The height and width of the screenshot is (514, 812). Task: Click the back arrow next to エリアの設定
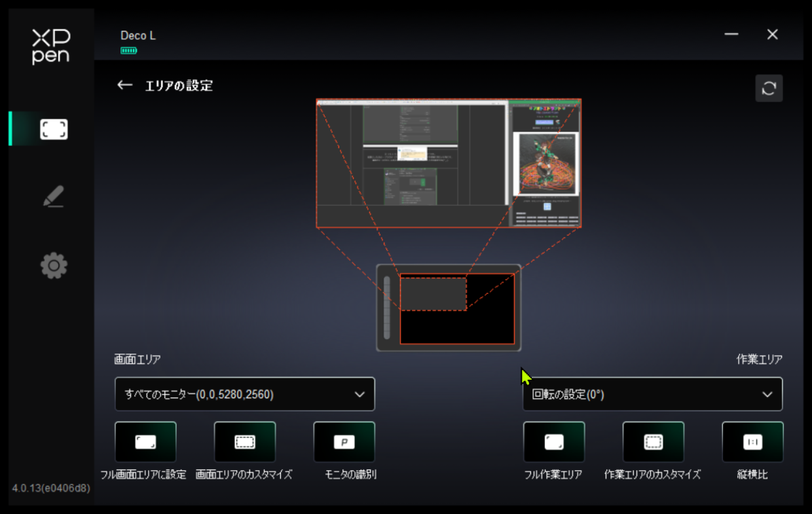(124, 85)
